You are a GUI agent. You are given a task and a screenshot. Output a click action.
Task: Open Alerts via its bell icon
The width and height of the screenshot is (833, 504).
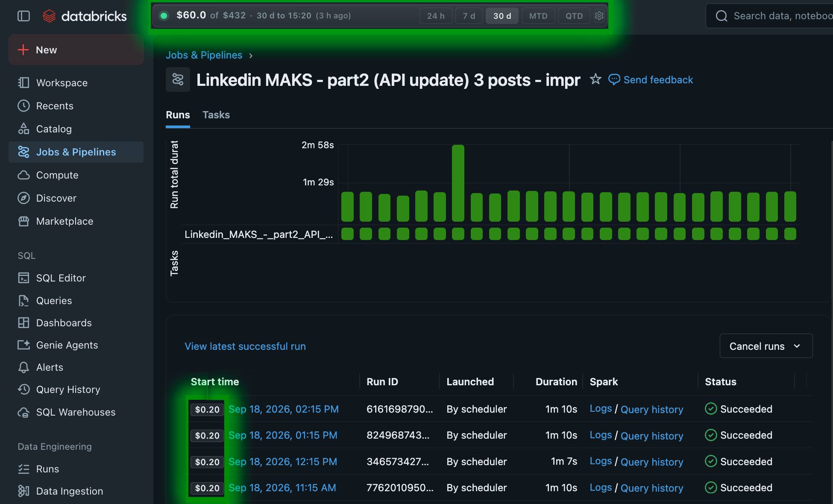pos(23,367)
